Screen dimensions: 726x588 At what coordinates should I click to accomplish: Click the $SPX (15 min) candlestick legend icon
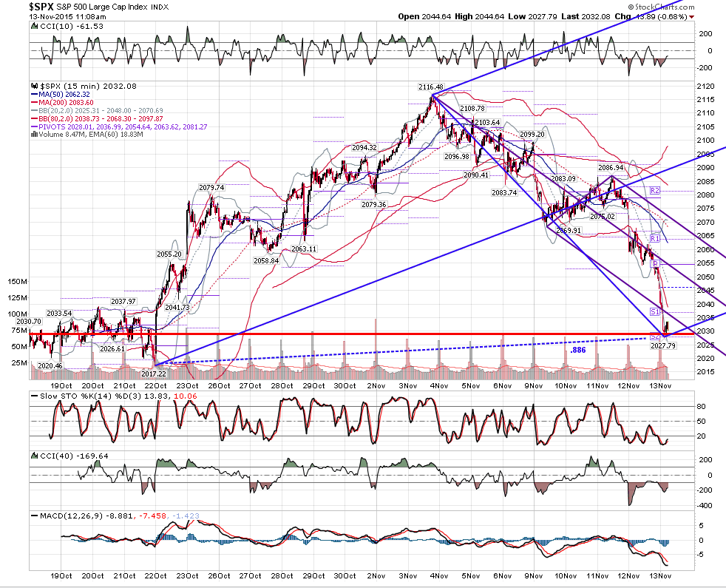click(x=34, y=87)
